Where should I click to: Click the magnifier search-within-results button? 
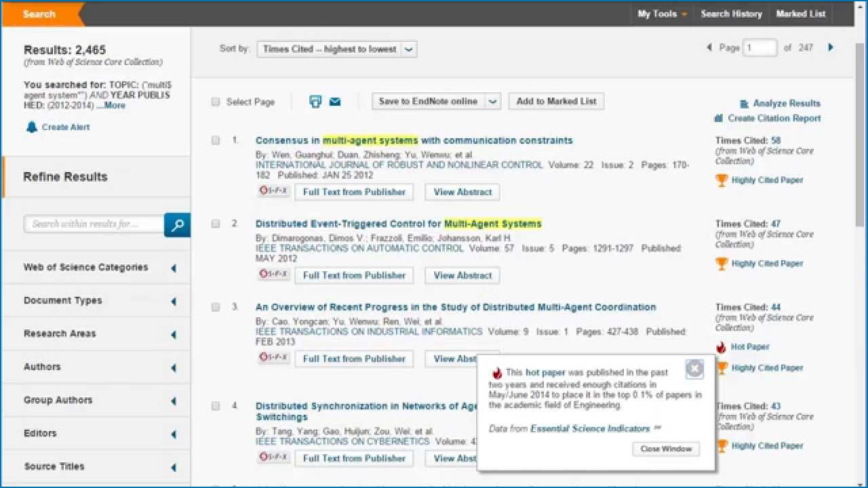[177, 225]
